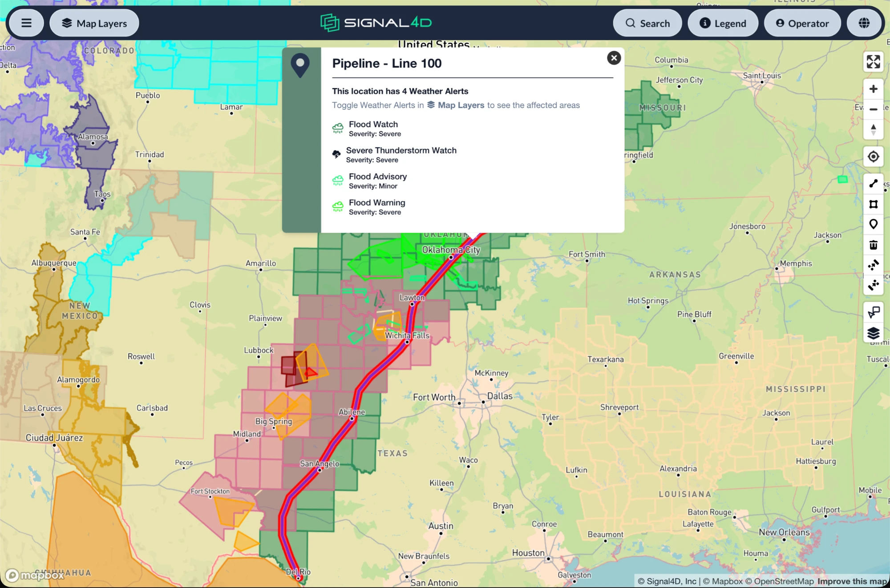Click the Fort Stockton map label

210,491
